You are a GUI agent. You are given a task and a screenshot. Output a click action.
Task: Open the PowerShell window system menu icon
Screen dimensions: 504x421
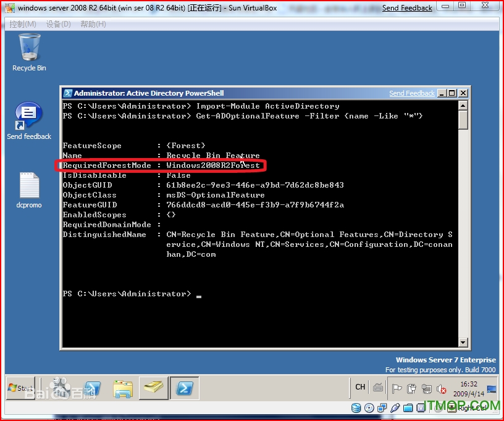[x=68, y=93]
